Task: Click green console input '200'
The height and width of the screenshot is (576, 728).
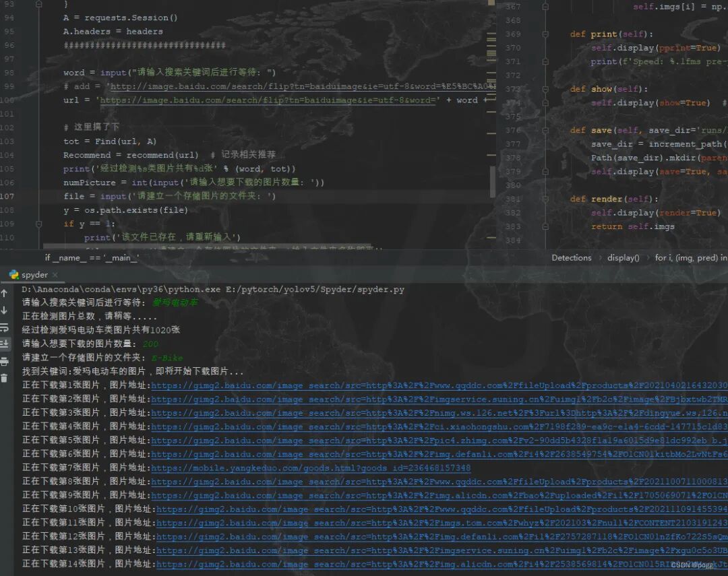Action: (150, 344)
